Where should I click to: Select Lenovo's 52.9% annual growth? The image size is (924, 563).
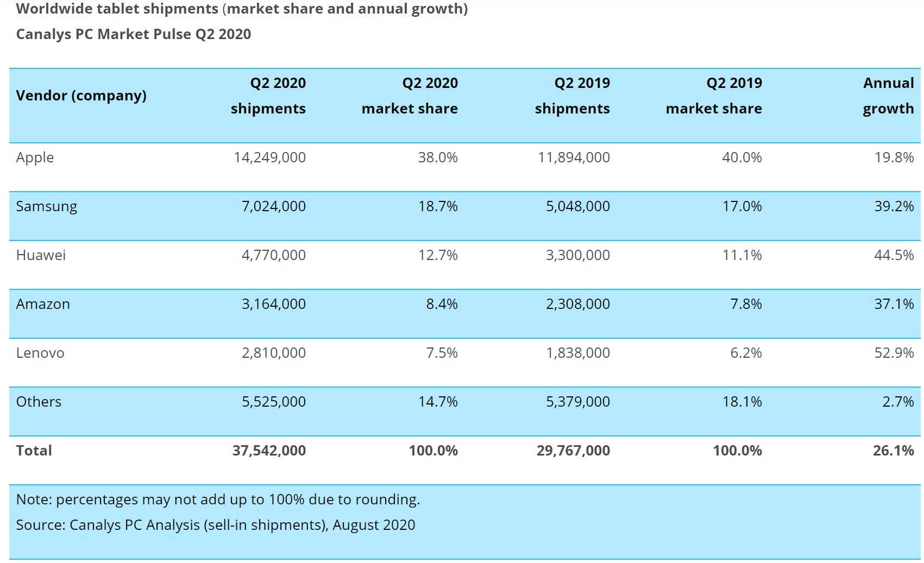click(894, 353)
